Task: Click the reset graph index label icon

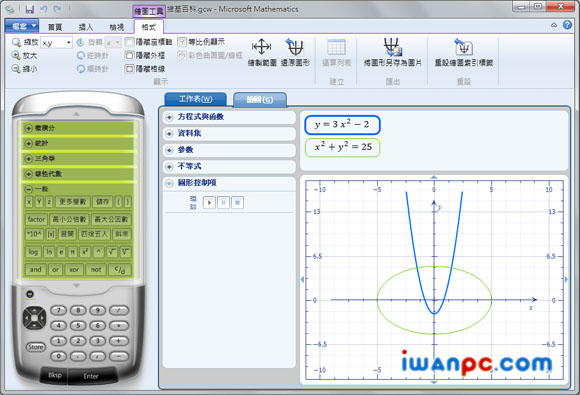Action: coord(463,47)
